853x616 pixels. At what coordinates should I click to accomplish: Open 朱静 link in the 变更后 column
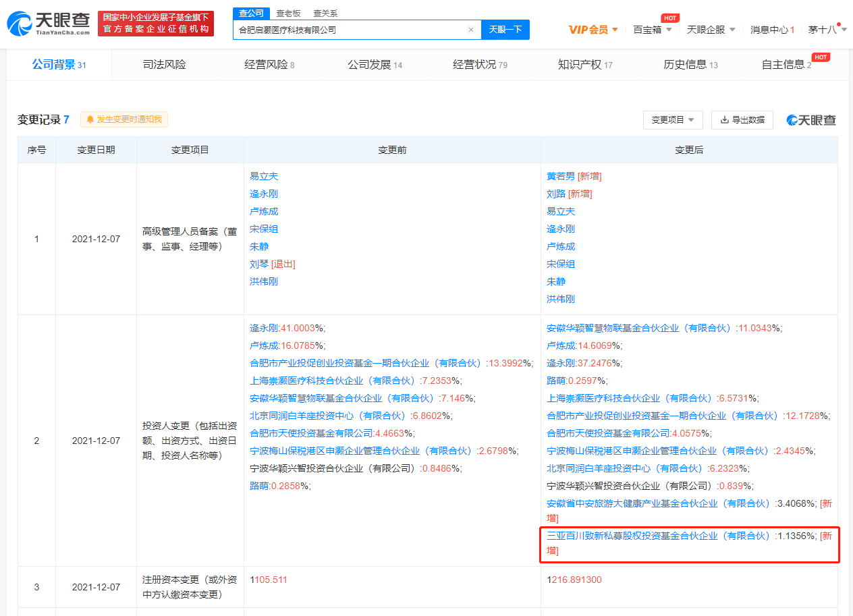pos(556,282)
